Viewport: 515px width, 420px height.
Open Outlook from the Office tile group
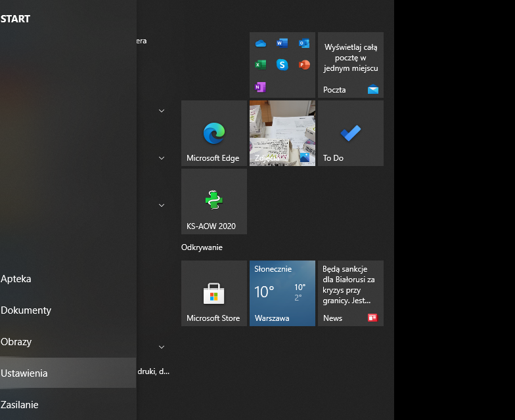(303, 43)
